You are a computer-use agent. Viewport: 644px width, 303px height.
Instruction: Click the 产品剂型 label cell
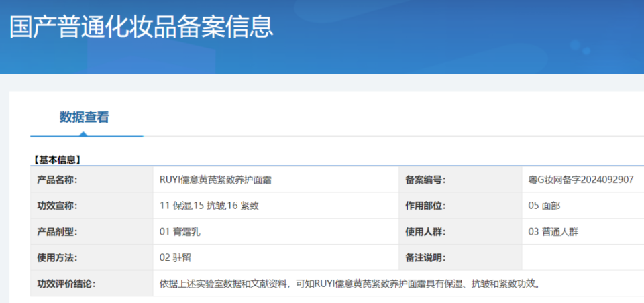(x=92, y=231)
